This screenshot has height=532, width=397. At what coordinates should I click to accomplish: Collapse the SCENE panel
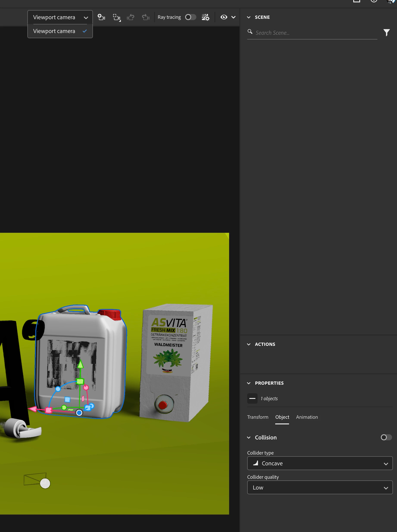pyautogui.click(x=249, y=17)
